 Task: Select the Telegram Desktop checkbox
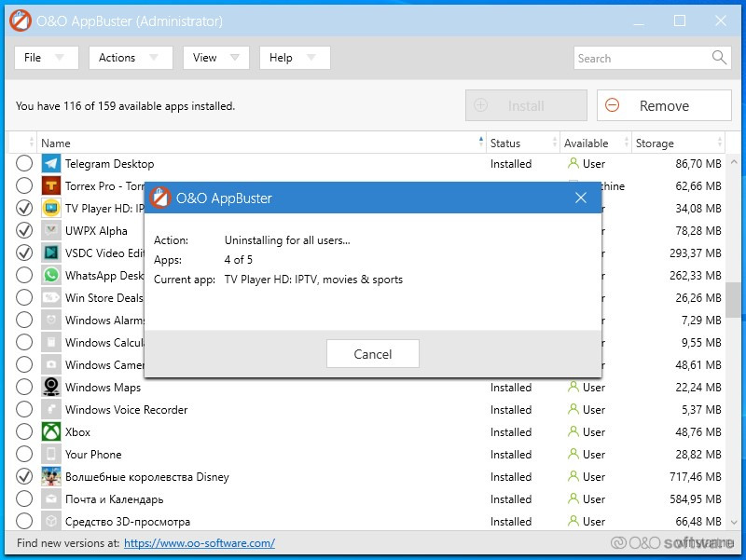[24, 164]
